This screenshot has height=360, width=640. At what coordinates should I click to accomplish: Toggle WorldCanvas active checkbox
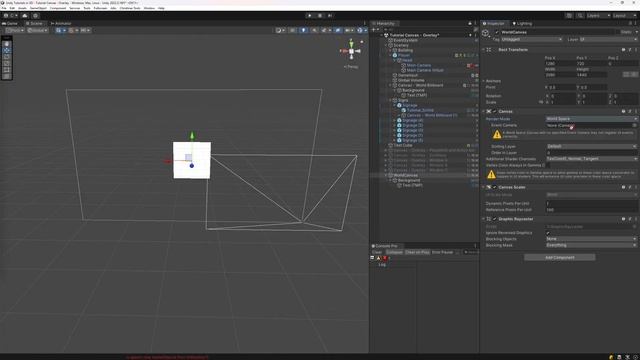pyautogui.click(x=497, y=32)
